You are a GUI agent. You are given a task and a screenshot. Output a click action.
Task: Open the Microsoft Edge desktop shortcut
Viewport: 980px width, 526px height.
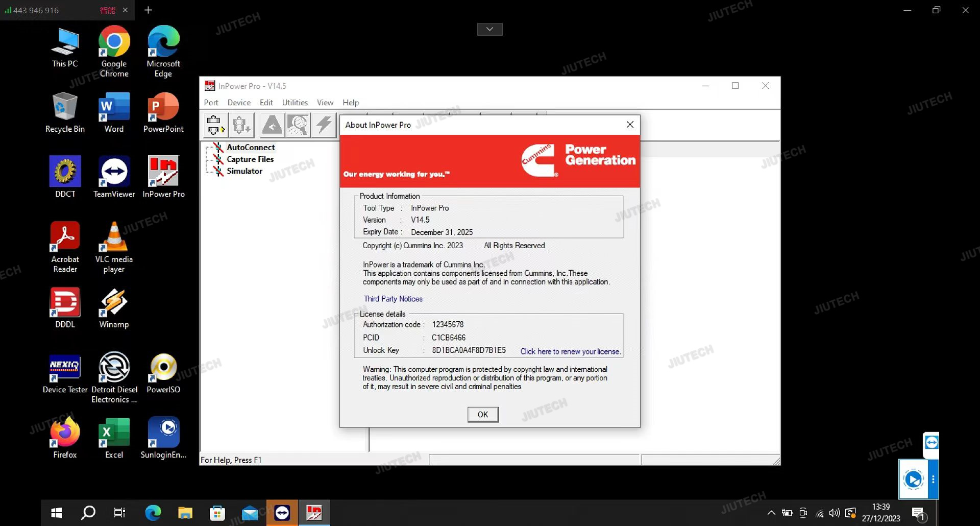[x=163, y=51]
